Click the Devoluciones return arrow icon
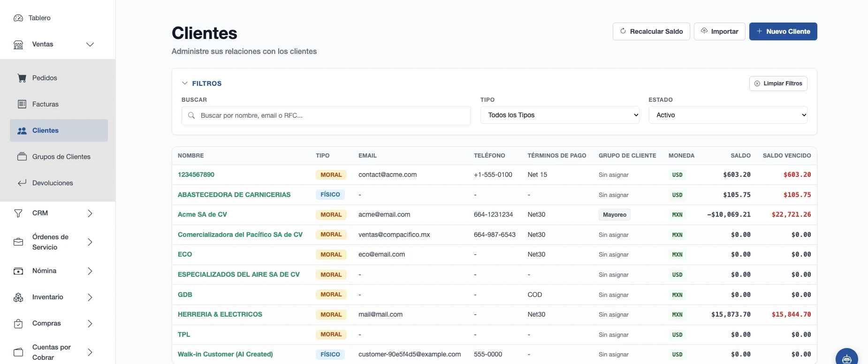 [x=22, y=183]
